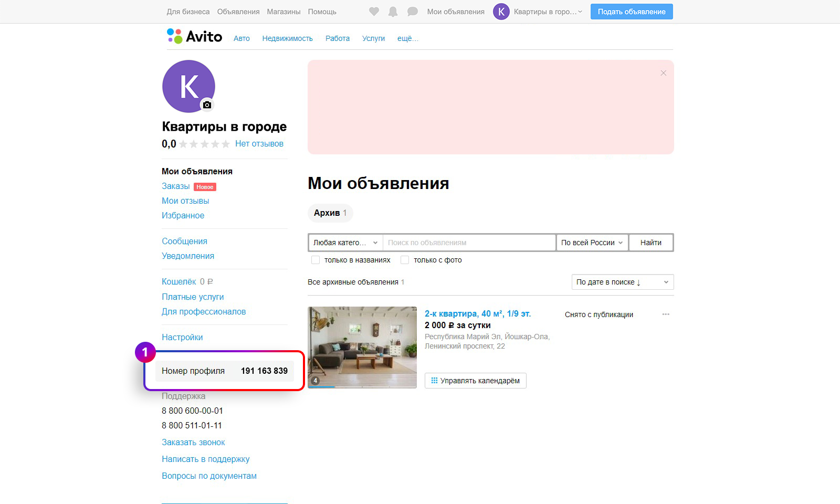This screenshot has width=840, height=504.
Task: Open 'Кошелёк' sidebar link
Action: click(x=178, y=282)
